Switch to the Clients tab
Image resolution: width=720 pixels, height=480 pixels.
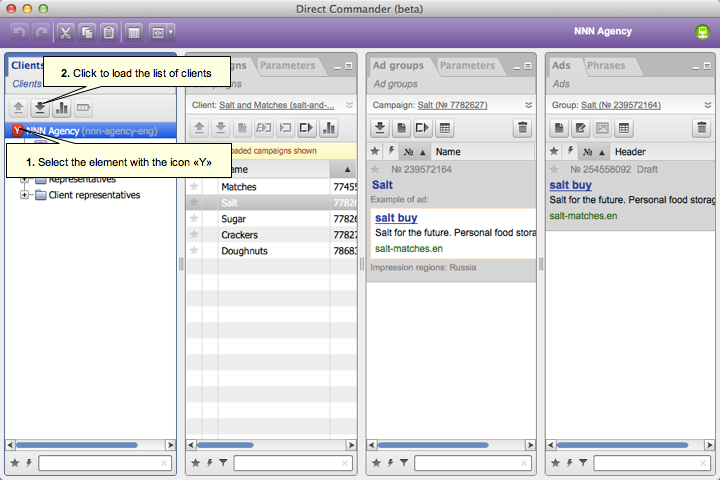[27, 66]
